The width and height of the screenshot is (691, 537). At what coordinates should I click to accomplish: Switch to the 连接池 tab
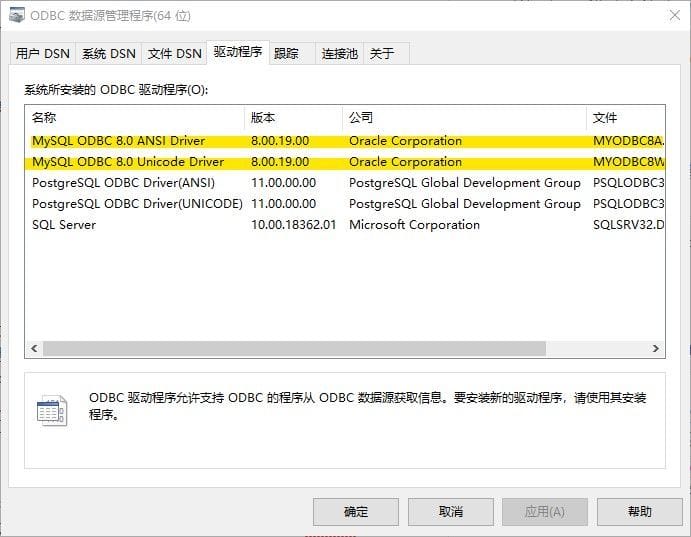point(339,54)
